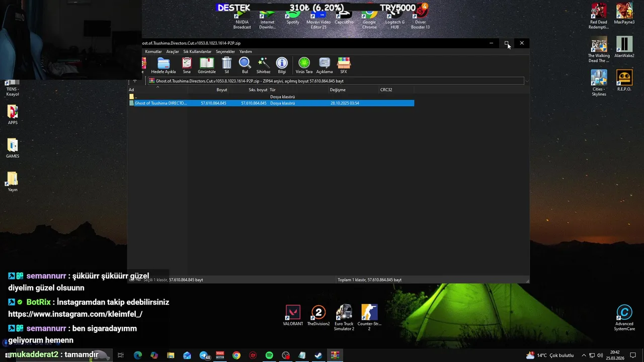This screenshot has width=644, height=362.
Task: Open the Seçenekler menu
Action: click(x=225, y=51)
